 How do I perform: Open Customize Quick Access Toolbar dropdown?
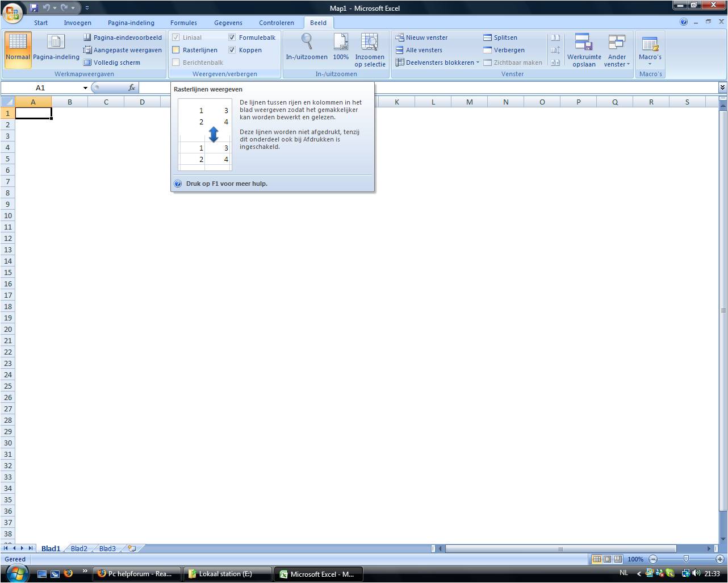[x=87, y=8]
